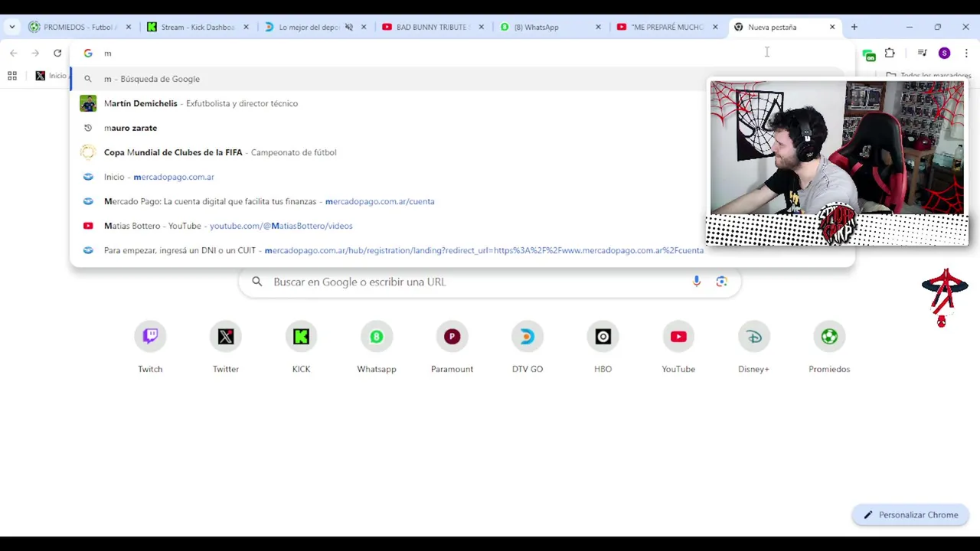Open the X Inicio bookmark
This screenshot has height=551, width=980.
[x=51, y=76]
